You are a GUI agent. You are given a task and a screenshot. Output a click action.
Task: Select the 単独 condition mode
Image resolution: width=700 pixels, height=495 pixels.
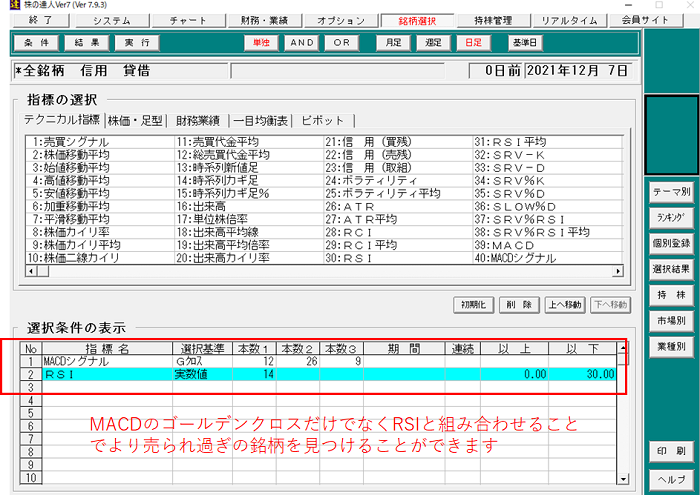264,43
